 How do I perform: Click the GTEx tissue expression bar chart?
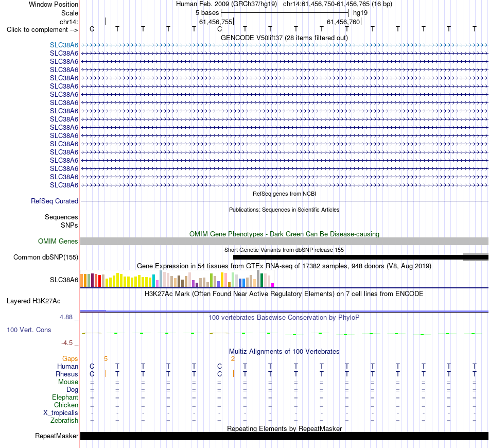(177, 279)
